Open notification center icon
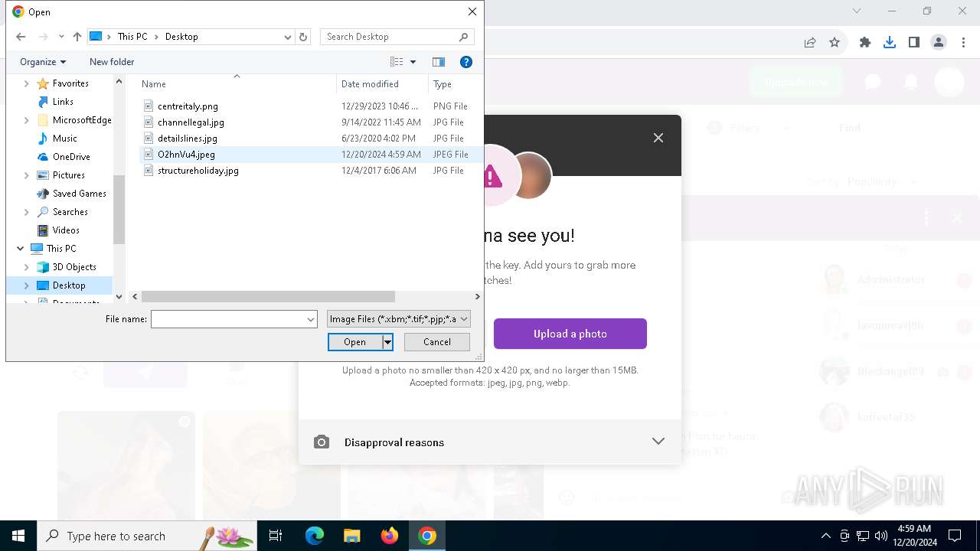Image resolution: width=980 pixels, height=551 pixels. [x=955, y=536]
